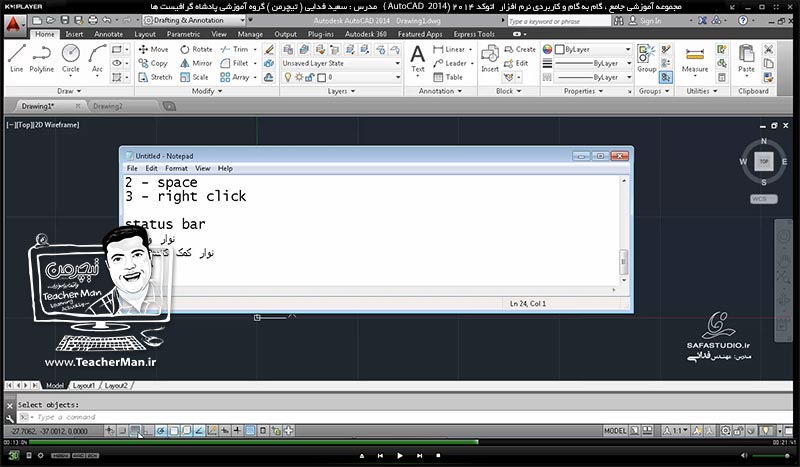800x467 pixels.
Task: Activate the Trim tool
Action: pyautogui.click(x=234, y=50)
